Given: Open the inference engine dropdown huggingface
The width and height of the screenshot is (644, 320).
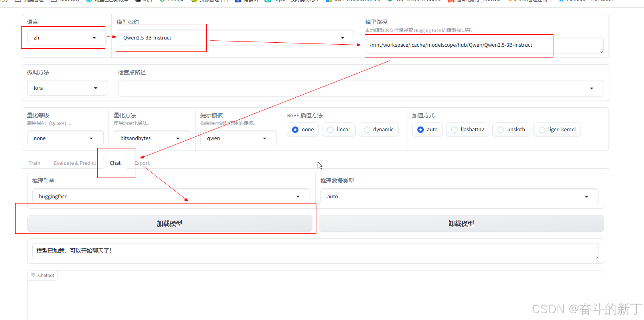Looking at the screenshot, I should tap(171, 197).
